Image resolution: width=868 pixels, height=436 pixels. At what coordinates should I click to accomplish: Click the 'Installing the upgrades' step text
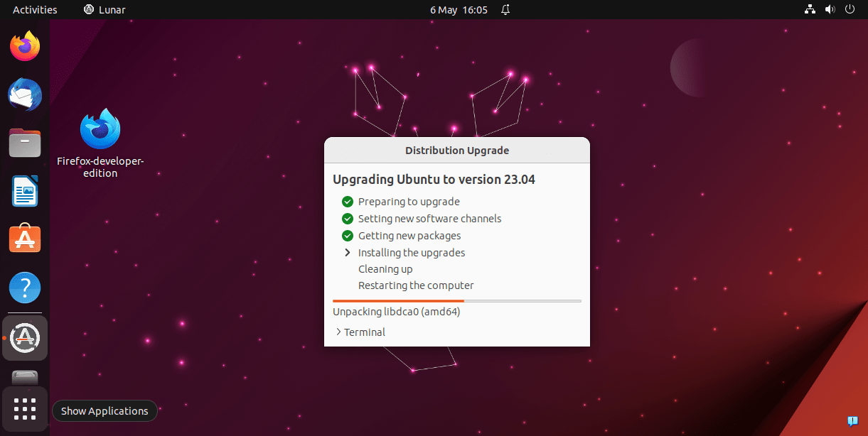(412, 253)
